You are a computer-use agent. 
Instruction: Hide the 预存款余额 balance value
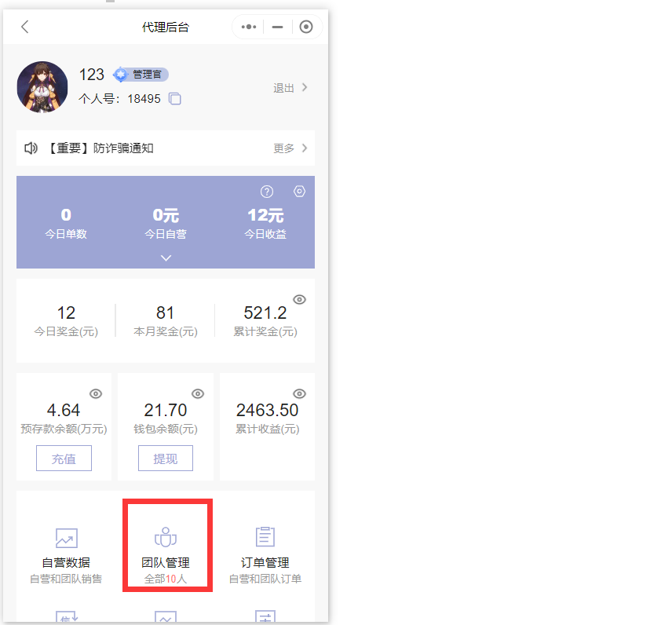96,394
